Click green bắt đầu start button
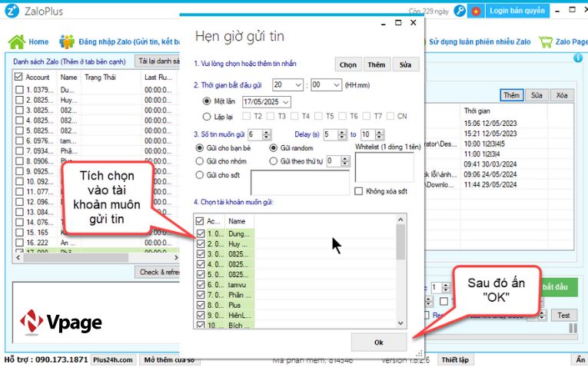The width and height of the screenshot is (588, 367). [558, 287]
